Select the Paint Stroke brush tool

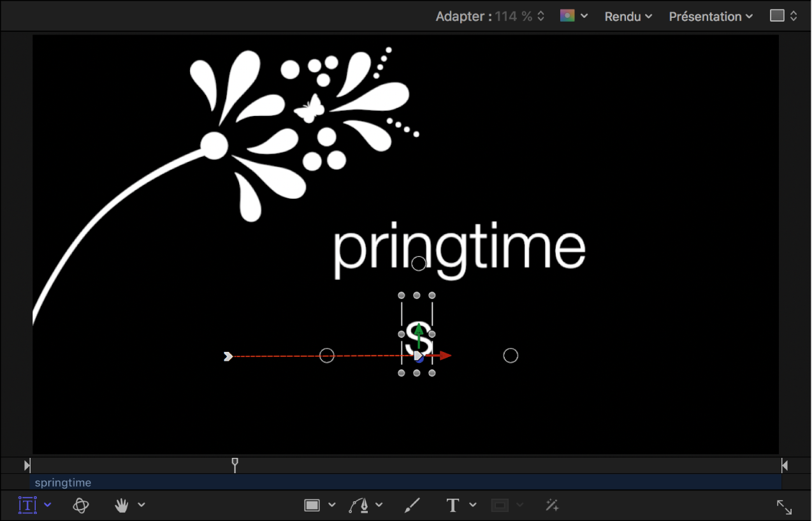tap(412, 505)
